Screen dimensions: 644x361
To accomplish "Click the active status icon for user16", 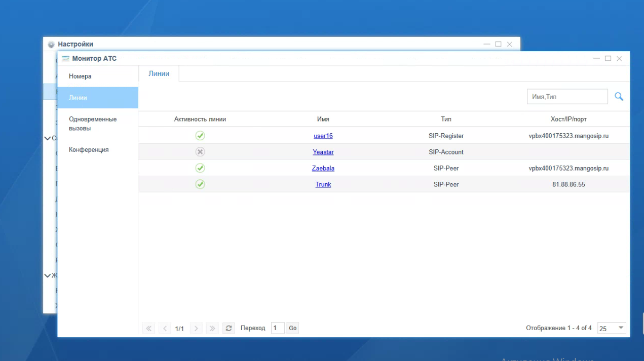I will [200, 136].
